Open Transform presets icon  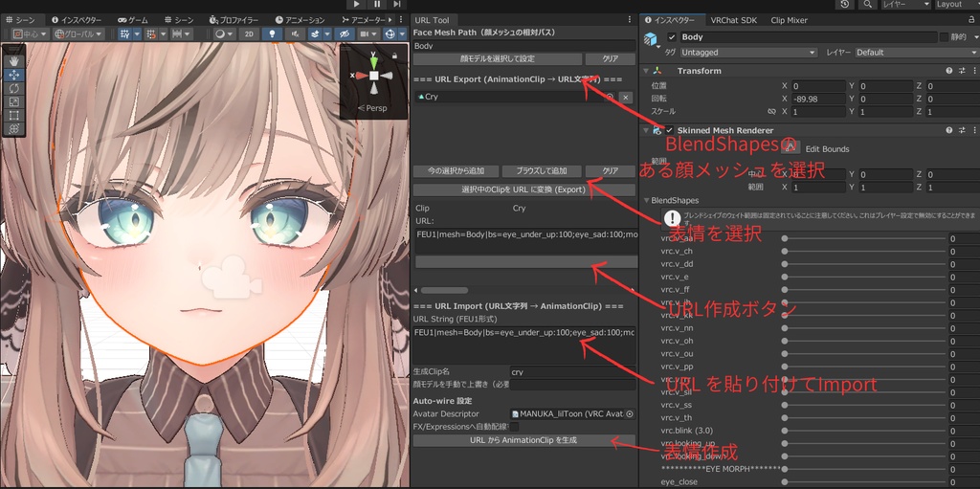tap(962, 71)
